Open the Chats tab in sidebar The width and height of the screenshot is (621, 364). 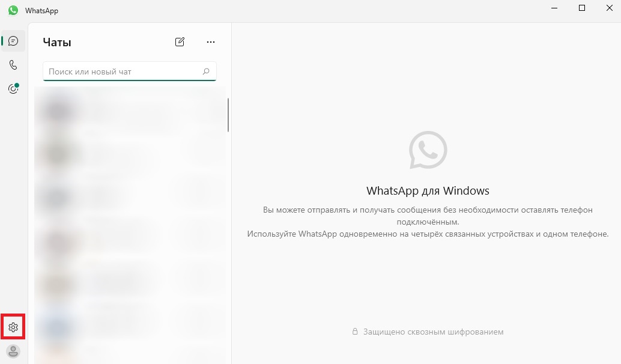(x=13, y=41)
